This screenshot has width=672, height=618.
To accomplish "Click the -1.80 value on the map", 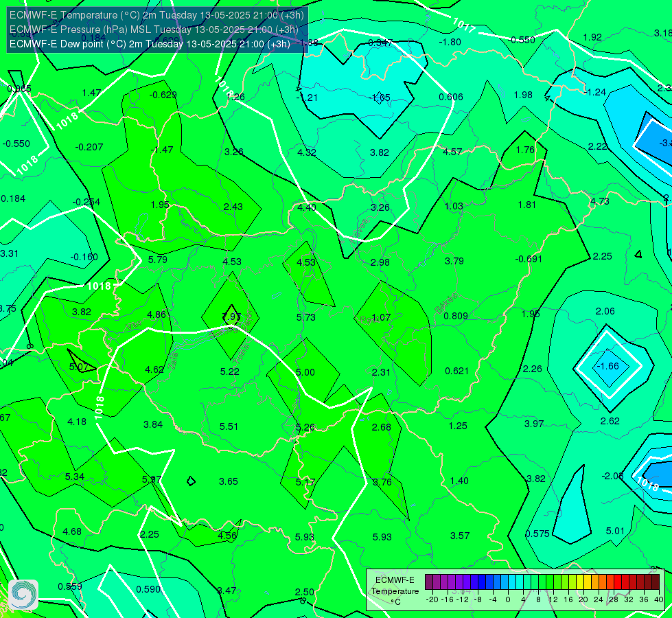I will 450,42.
